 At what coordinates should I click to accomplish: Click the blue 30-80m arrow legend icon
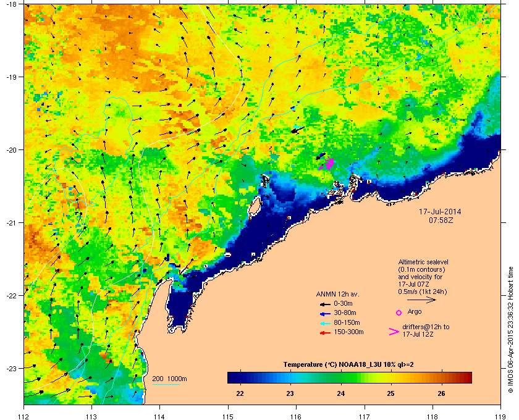point(326,313)
